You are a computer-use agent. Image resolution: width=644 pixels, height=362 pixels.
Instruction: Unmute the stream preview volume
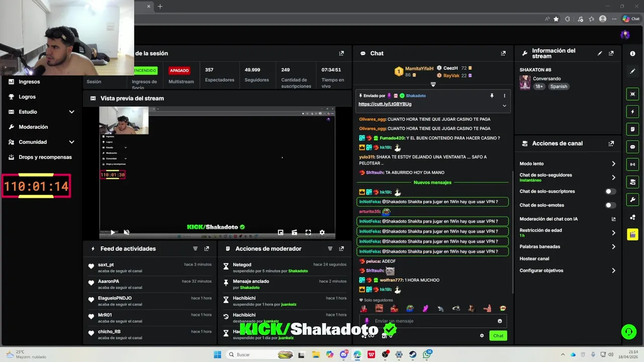click(x=127, y=232)
